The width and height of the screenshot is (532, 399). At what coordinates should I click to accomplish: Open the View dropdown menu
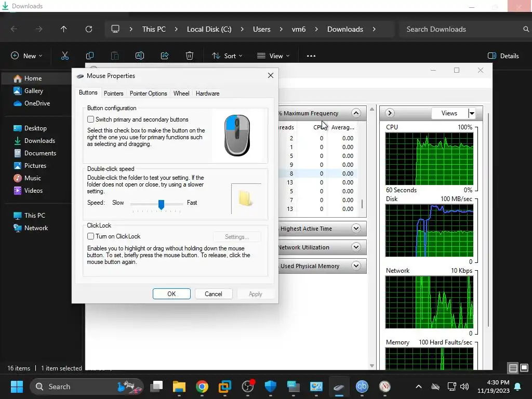pyautogui.click(x=273, y=56)
